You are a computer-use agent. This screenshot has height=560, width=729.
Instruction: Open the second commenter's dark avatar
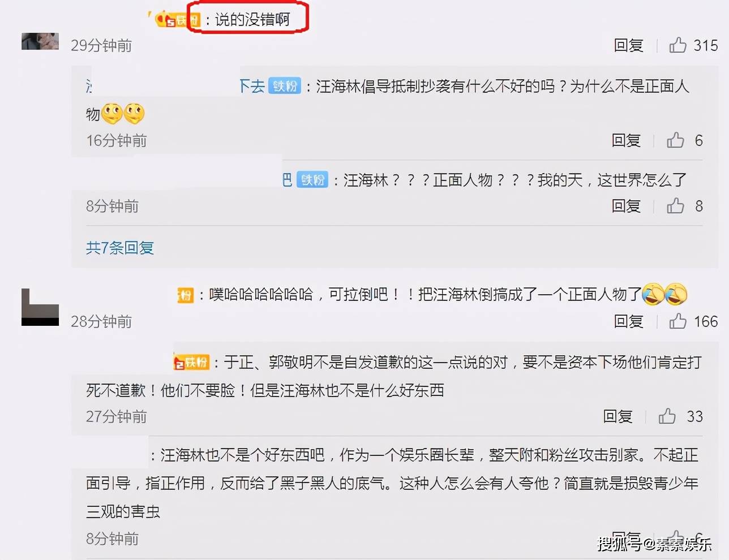[40, 307]
